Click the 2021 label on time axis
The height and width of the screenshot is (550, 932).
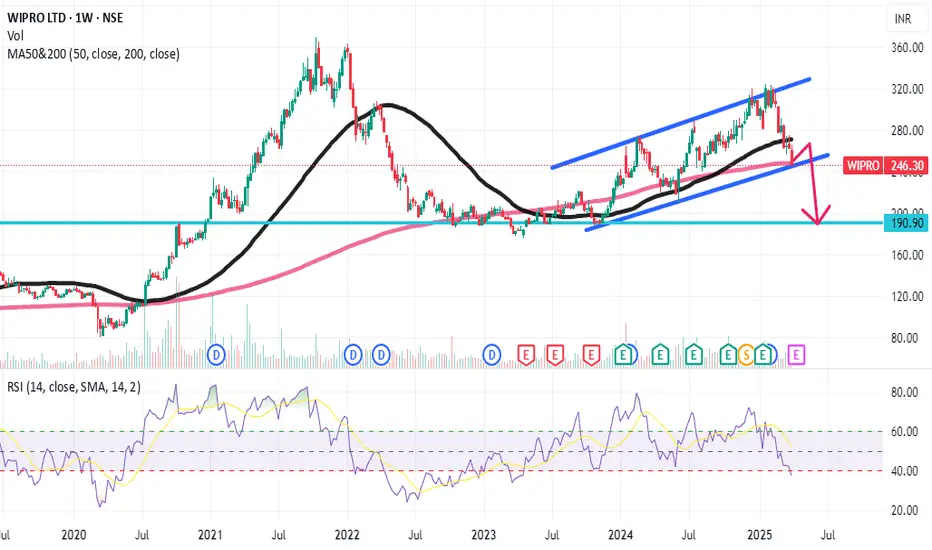coord(210,535)
